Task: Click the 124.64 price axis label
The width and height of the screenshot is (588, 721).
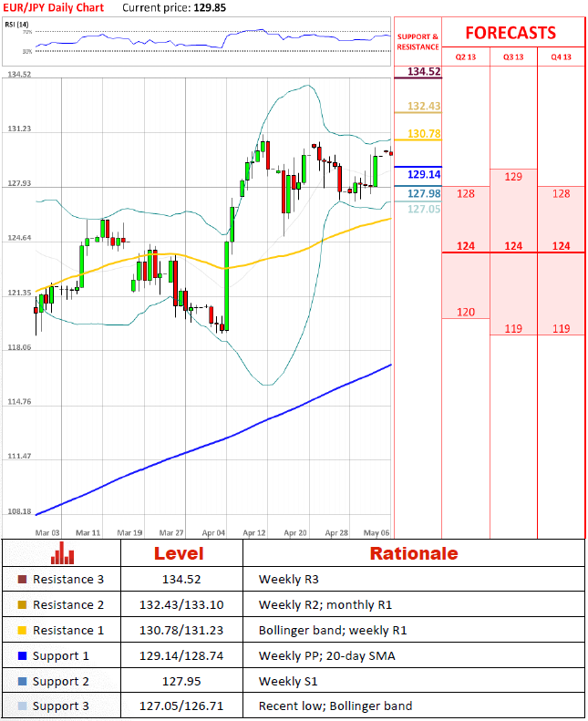Action: pos(19,238)
